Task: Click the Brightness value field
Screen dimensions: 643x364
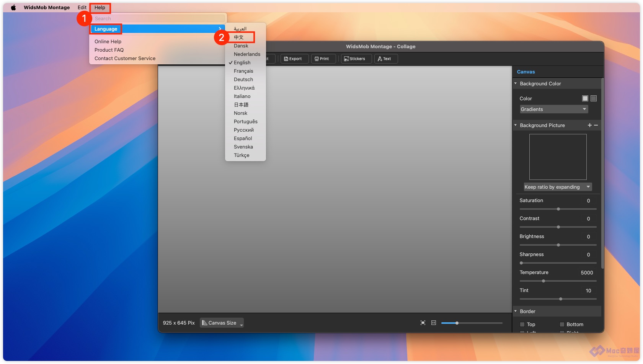Action: pos(588,237)
